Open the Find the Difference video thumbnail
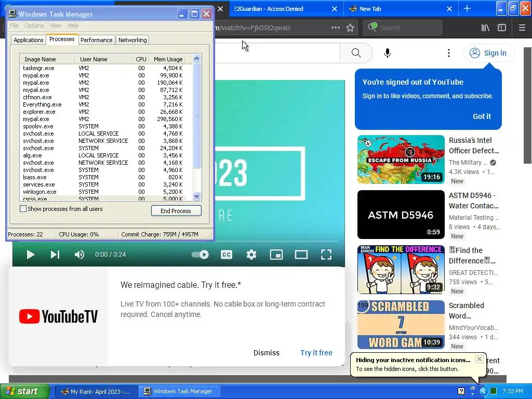The width and height of the screenshot is (532, 399). [x=401, y=270]
